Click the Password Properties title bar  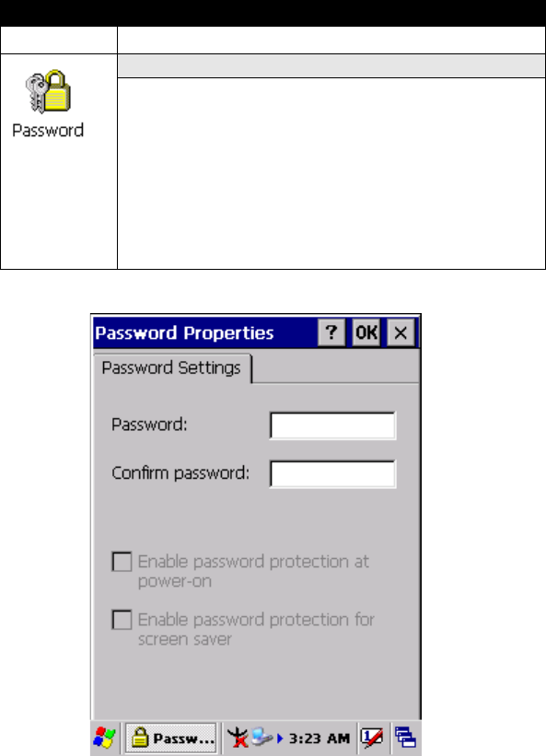[x=204, y=332]
